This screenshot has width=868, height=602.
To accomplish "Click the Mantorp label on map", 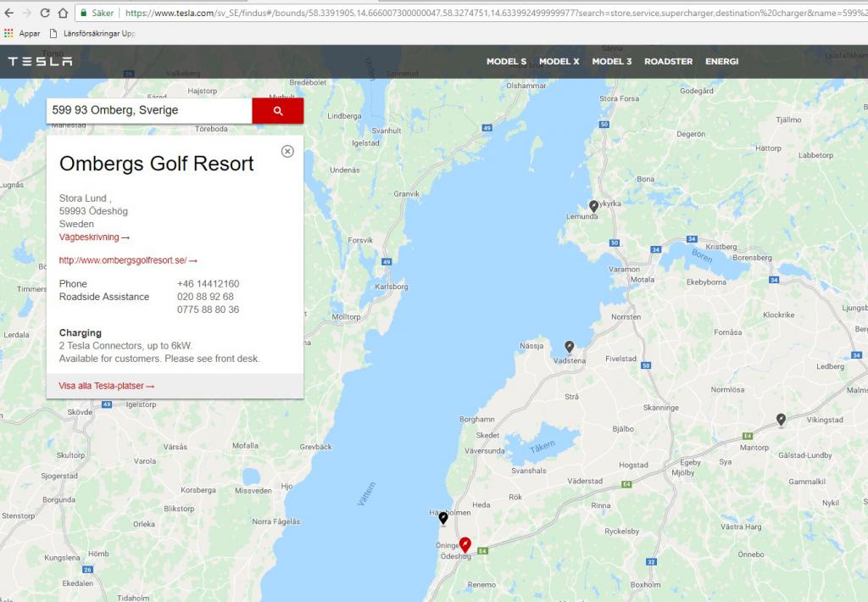I will 754,448.
